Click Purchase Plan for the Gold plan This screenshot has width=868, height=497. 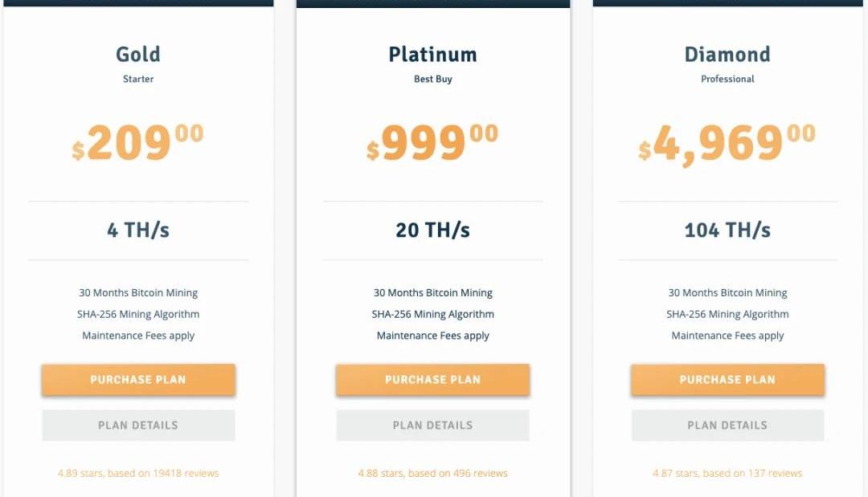coord(138,380)
